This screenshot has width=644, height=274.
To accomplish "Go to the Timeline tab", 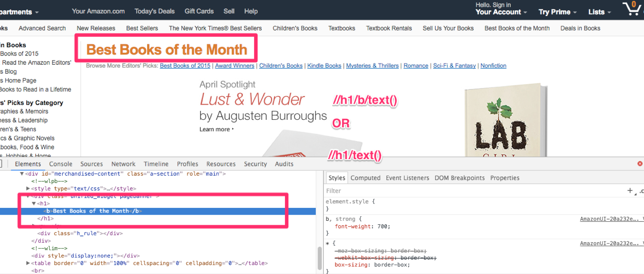I will coord(156,164).
